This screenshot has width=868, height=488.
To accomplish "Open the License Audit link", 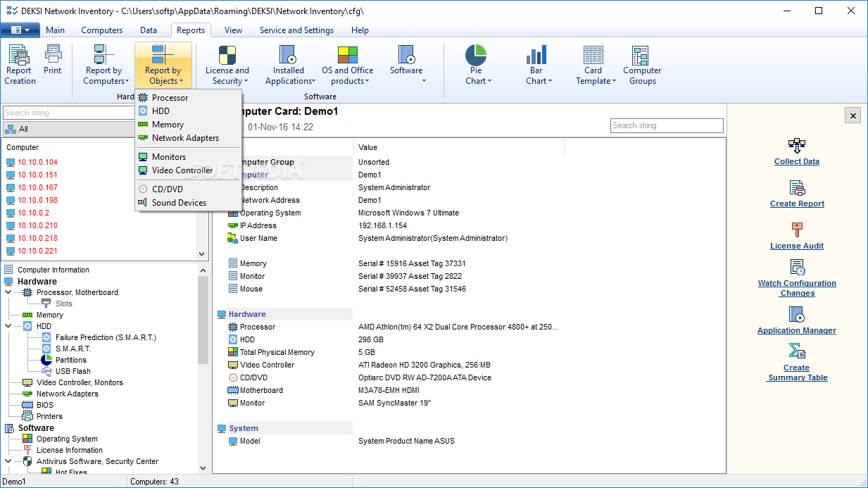I will 797,246.
